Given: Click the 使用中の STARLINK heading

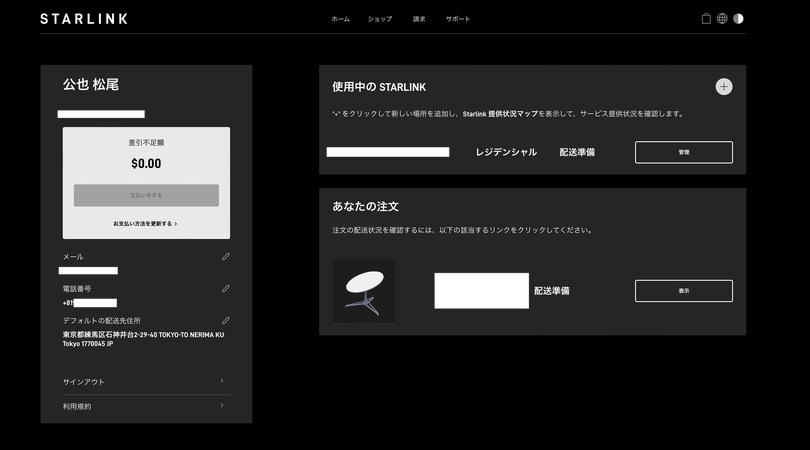Looking at the screenshot, I should pos(379,87).
